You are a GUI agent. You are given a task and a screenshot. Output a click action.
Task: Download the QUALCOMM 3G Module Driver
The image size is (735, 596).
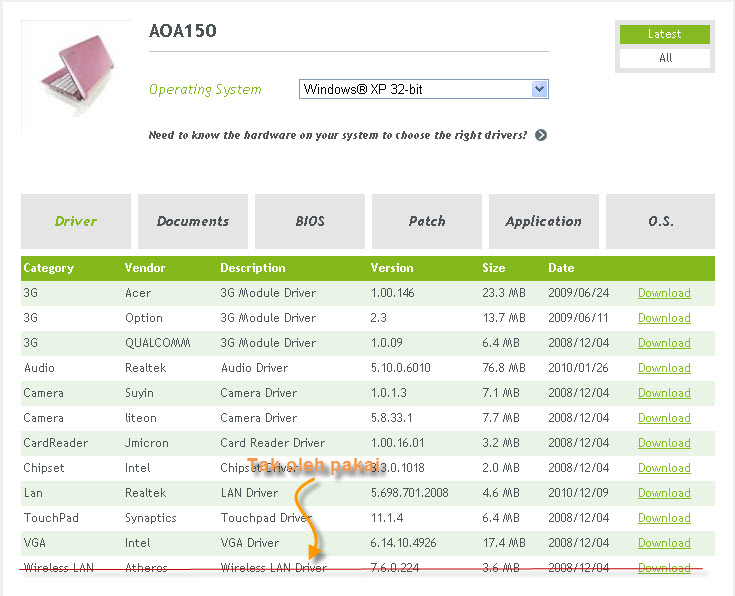[x=664, y=343]
